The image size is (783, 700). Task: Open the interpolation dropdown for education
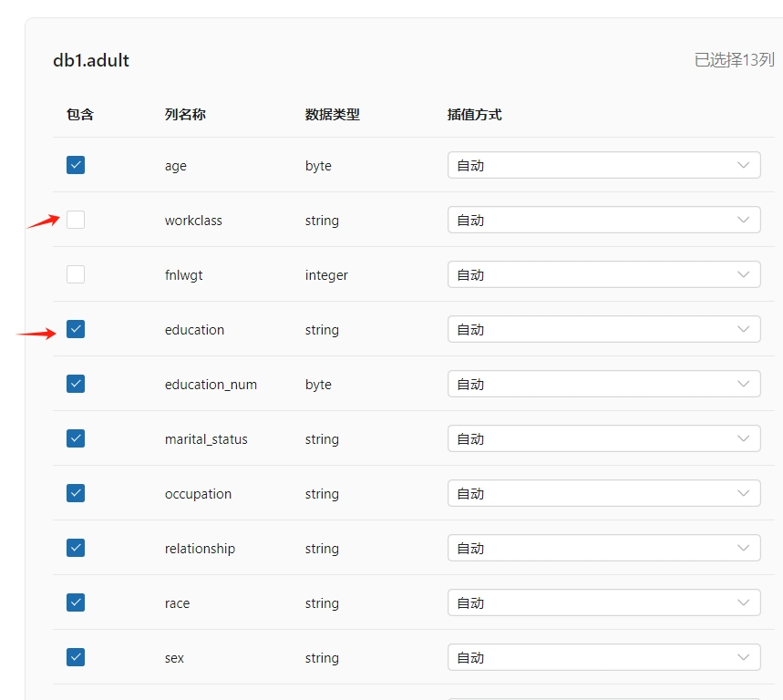(603, 329)
